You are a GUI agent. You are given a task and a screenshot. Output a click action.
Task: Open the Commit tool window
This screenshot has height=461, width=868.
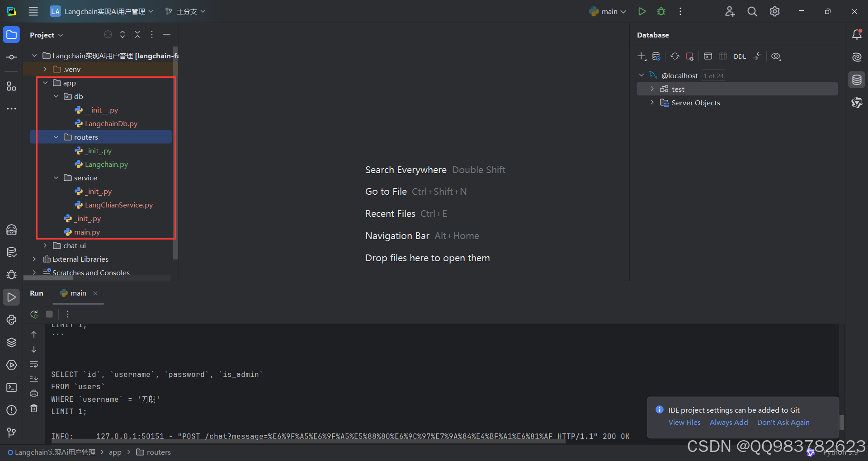coord(11,57)
